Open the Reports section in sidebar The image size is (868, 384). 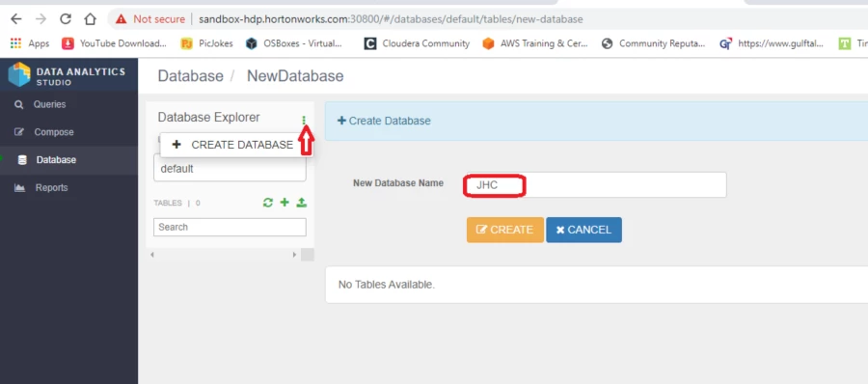[51, 188]
